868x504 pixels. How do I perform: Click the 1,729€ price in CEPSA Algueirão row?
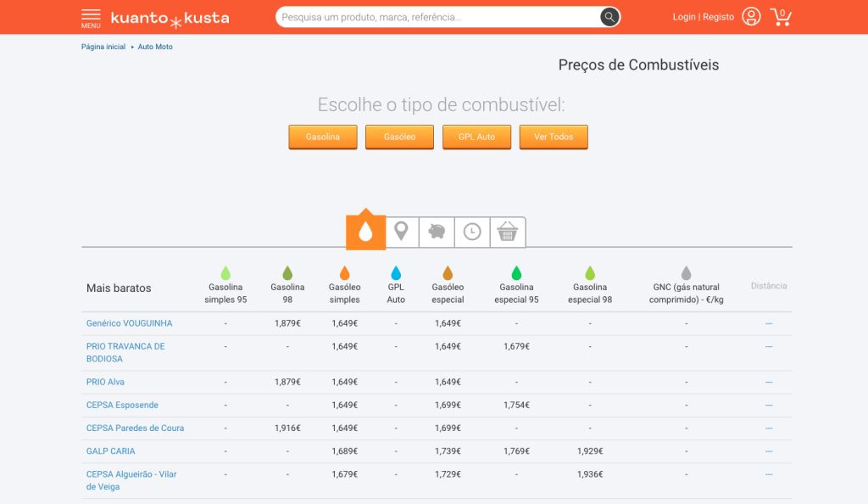click(448, 474)
